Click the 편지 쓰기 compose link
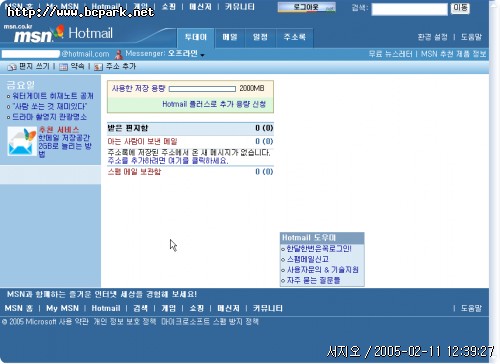 (x=34, y=66)
